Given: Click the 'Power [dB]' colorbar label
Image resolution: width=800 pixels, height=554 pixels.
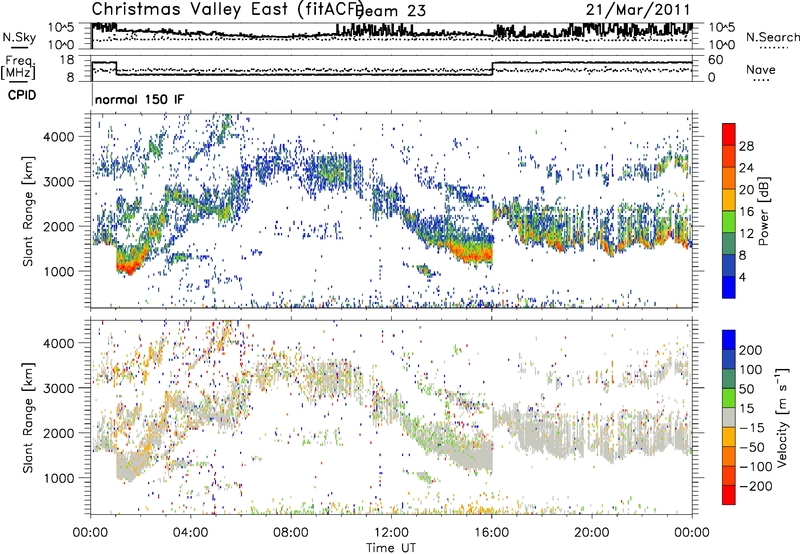Looking at the screenshot, I should click(x=763, y=211).
